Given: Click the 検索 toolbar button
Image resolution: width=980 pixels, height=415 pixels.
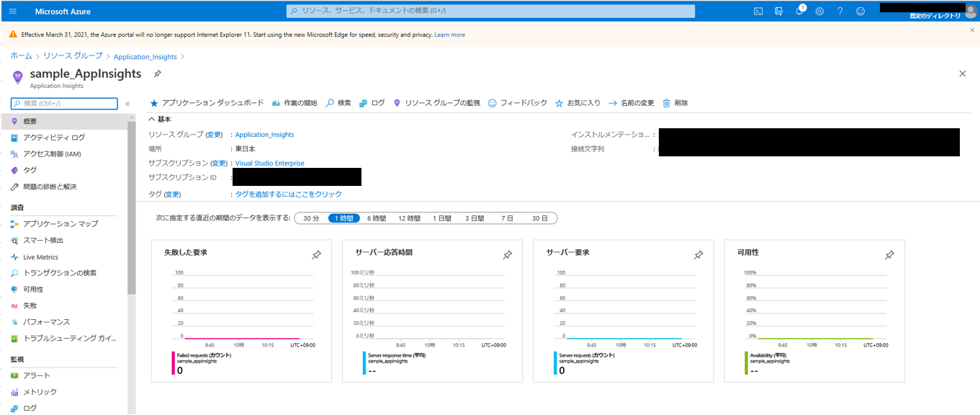Looking at the screenshot, I should (338, 103).
